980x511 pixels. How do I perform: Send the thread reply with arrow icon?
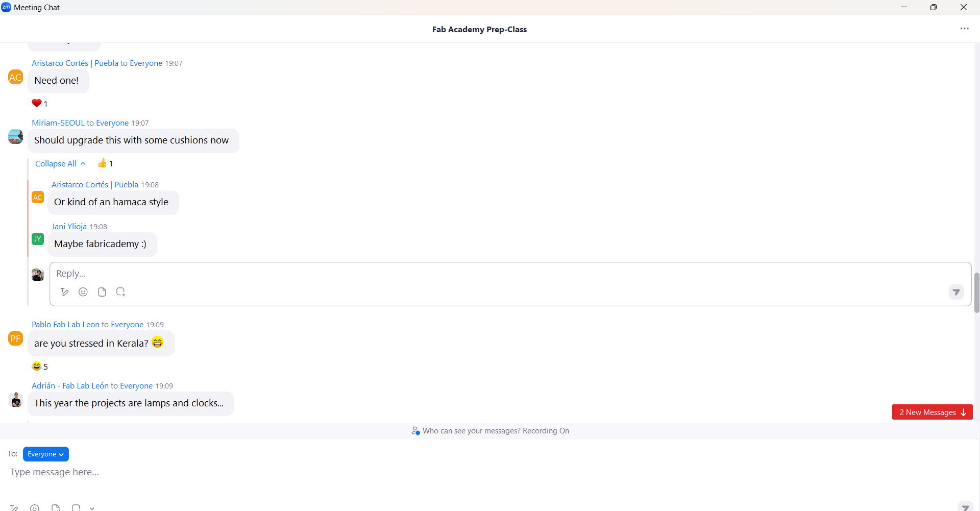[956, 292]
